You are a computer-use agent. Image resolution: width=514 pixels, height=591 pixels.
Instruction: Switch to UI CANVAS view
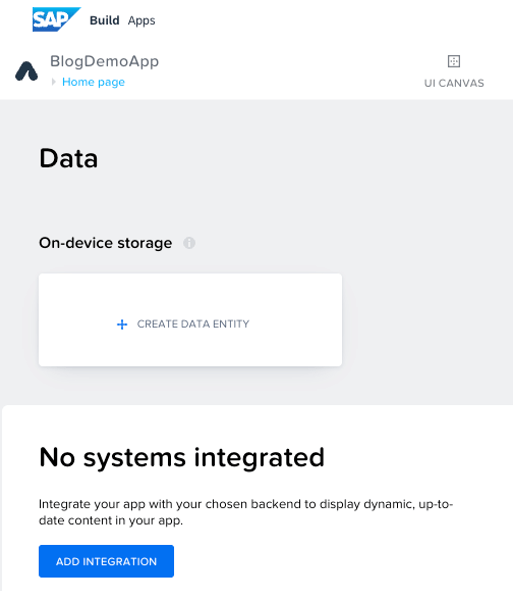tap(454, 72)
